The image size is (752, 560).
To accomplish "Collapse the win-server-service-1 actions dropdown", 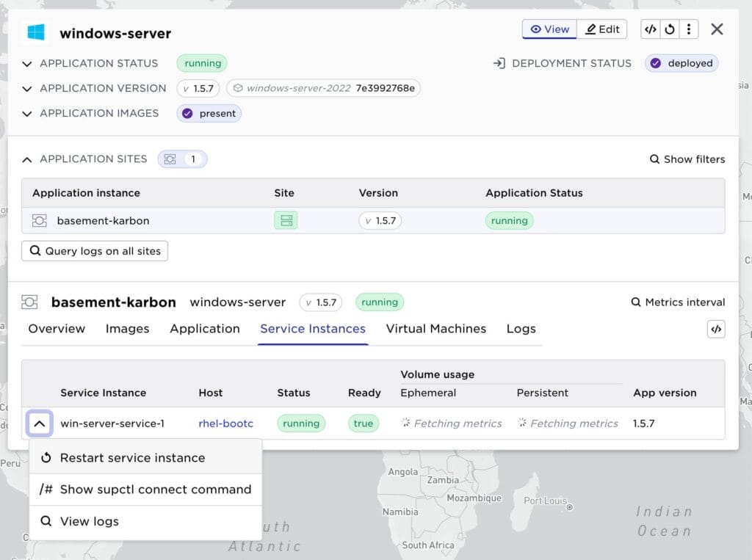I will 40,423.
